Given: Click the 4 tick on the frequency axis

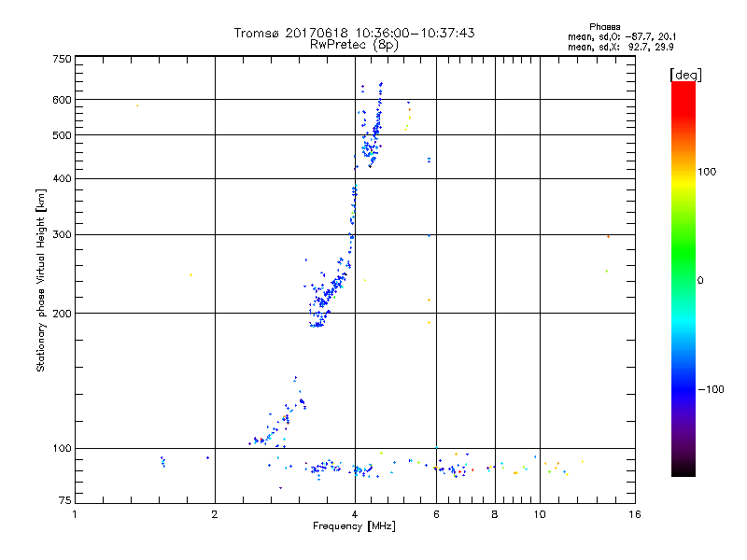Looking at the screenshot, I should pyautogui.click(x=354, y=514).
